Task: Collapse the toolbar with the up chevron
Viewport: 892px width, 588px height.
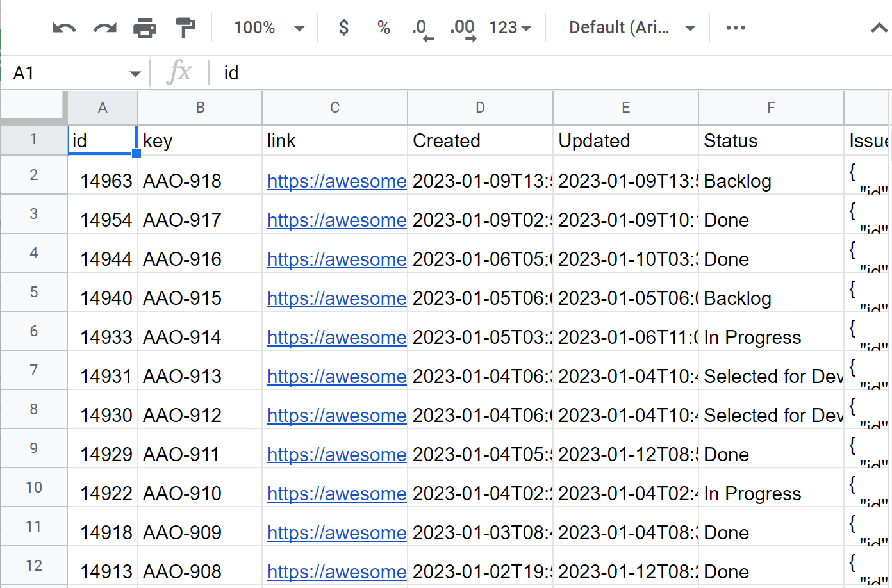Action: 879,28
